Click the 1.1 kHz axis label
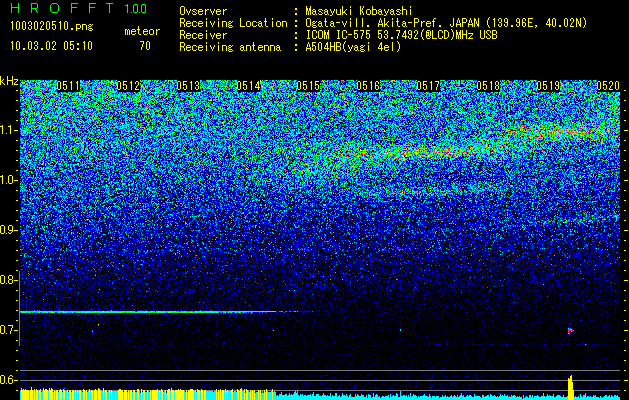 pyautogui.click(x=8, y=130)
